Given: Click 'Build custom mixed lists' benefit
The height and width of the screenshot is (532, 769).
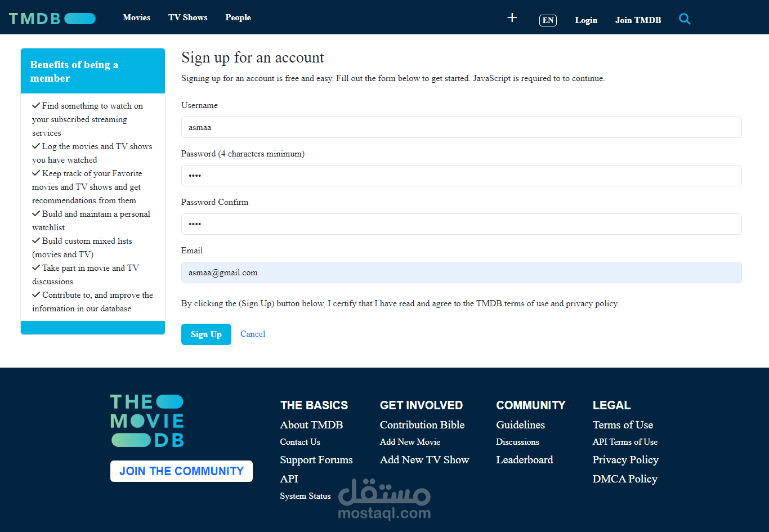Looking at the screenshot, I should click(x=82, y=248).
